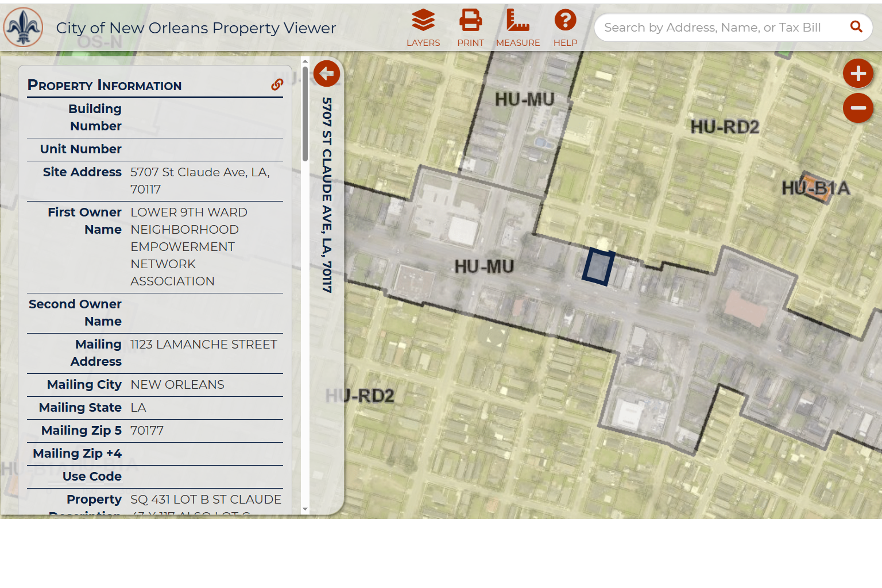882x588 pixels.
Task: Zoom out of the map
Action: click(x=858, y=108)
